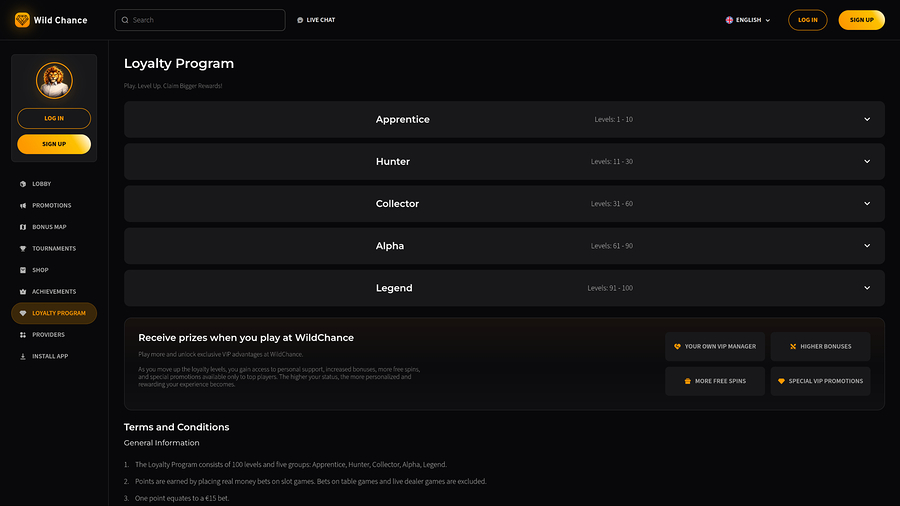900x506 pixels.
Task: Click the More Free Spins label
Action: 720,381
